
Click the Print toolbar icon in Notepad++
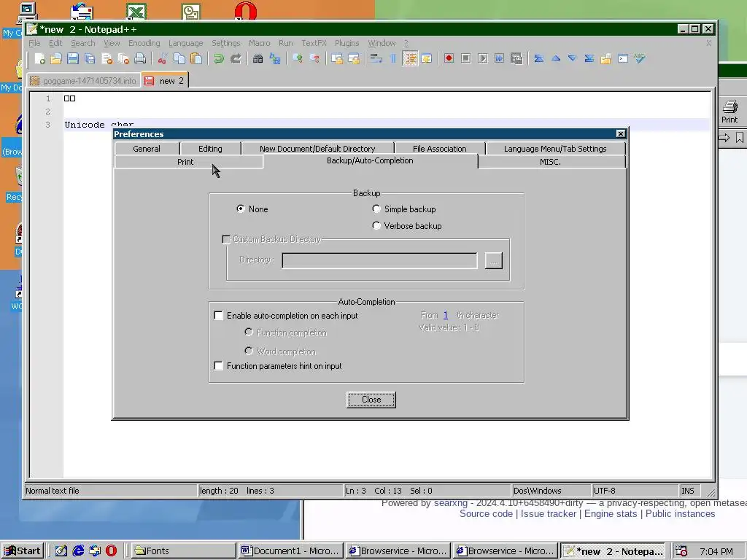140,58
